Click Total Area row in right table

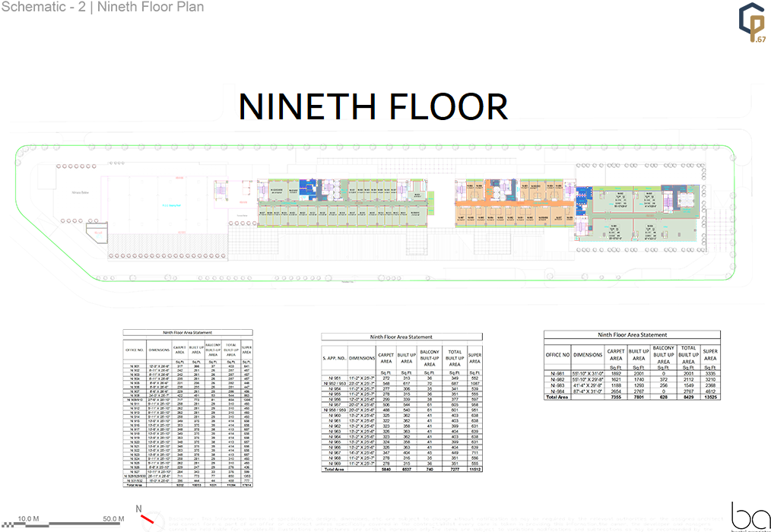tap(632, 397)
